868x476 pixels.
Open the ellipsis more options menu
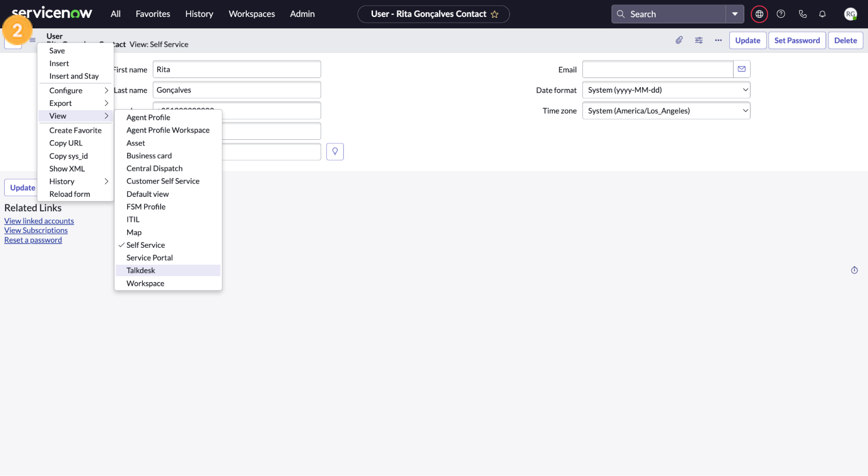717,40
